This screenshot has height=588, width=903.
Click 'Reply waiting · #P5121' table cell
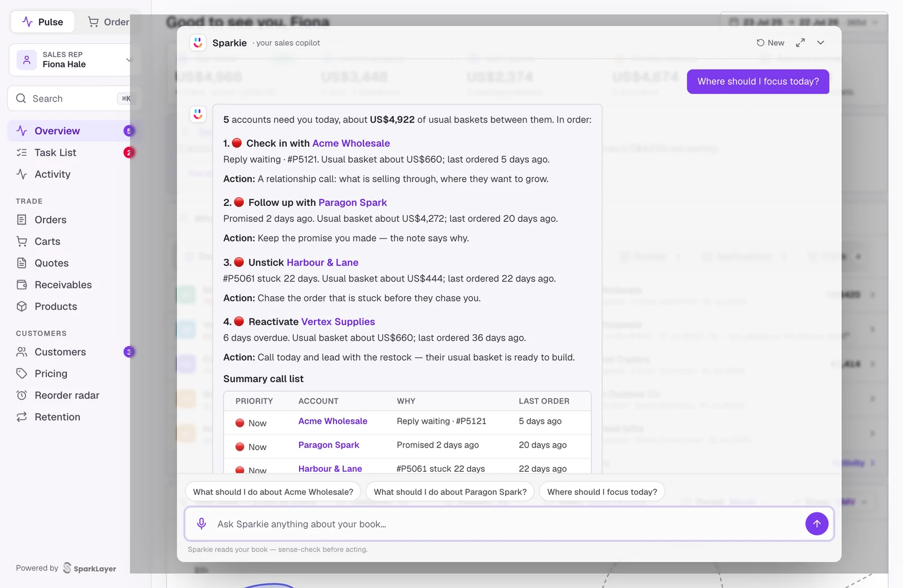(441, 421)
